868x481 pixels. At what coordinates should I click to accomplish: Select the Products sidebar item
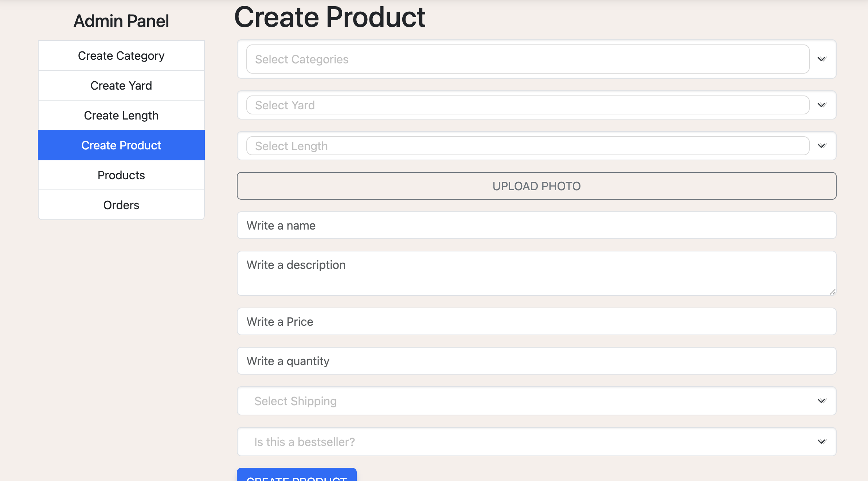tap(121, 175)
